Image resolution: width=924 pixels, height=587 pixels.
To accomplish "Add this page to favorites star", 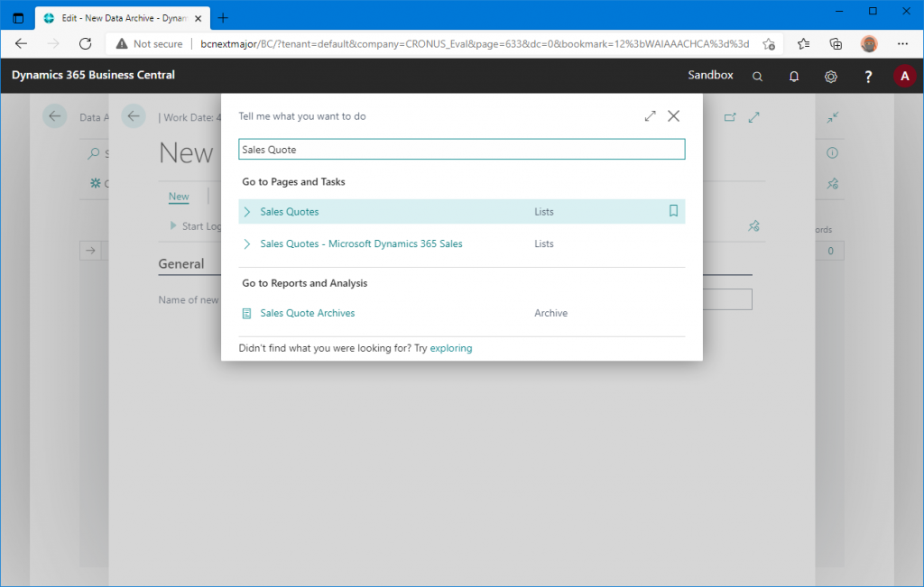I will (x=769, y=44).
